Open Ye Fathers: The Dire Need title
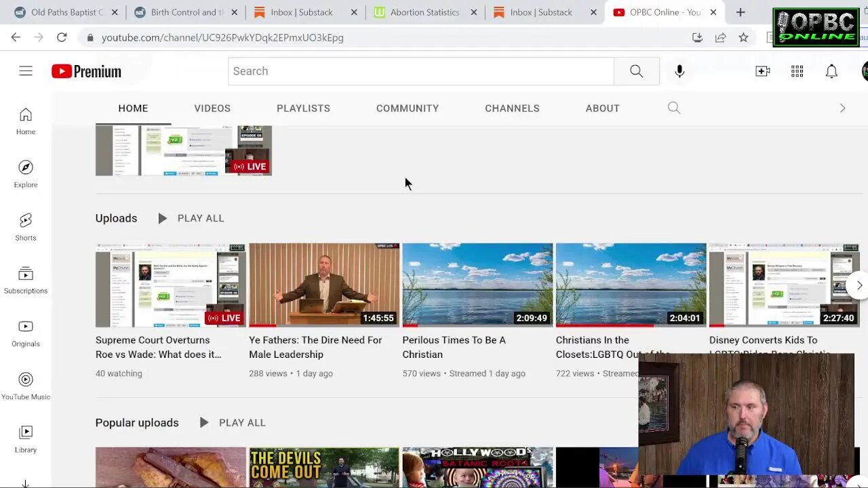The width and height of the screenshot is (868, 488). pos(315,347)
